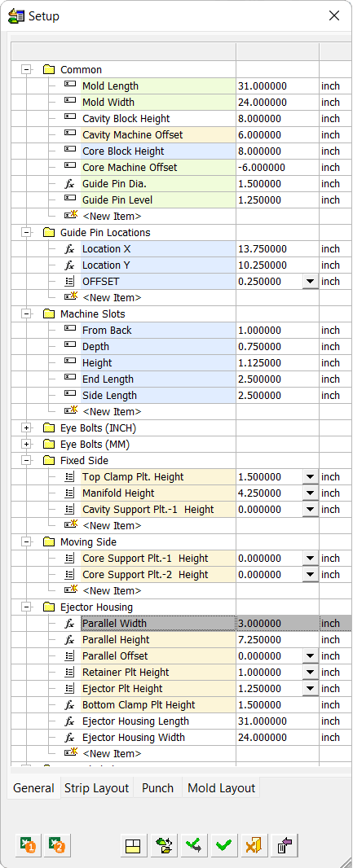Open the Punch tab

[x=158, y=788]
